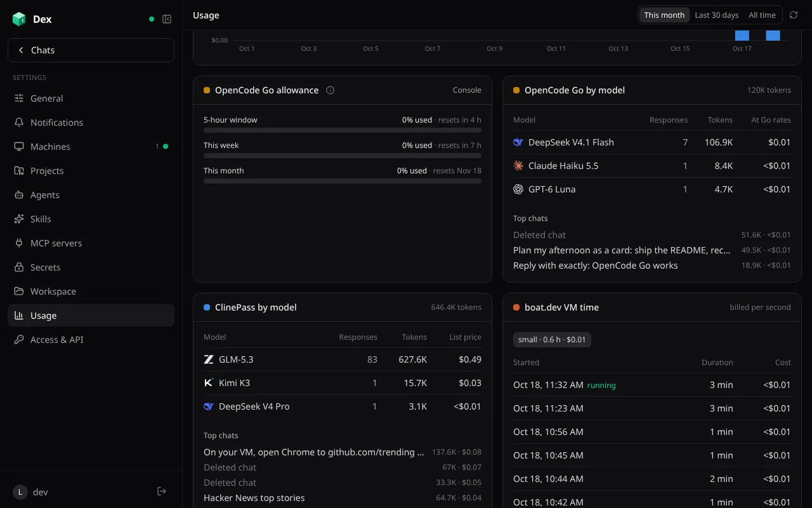
Task: Click the 5-hour window progress bar
Action: pyautogui.click(x=343, y=130)
